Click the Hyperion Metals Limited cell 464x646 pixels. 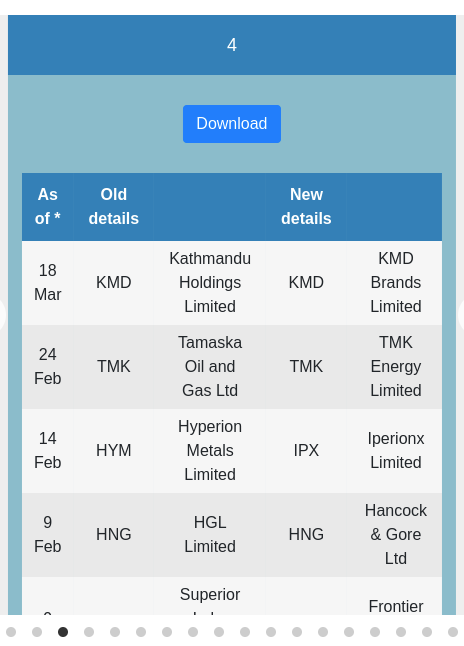(x=210, y=451)
